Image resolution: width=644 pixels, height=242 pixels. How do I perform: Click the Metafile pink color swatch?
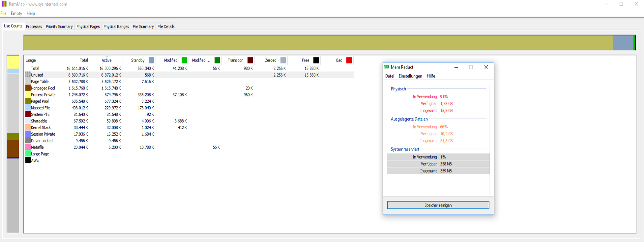point(28,147)
